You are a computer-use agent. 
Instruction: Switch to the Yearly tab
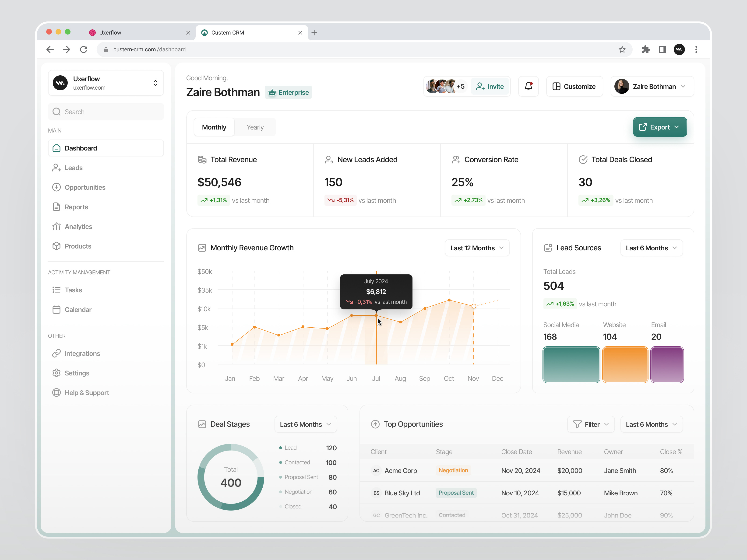coord(255,127)
